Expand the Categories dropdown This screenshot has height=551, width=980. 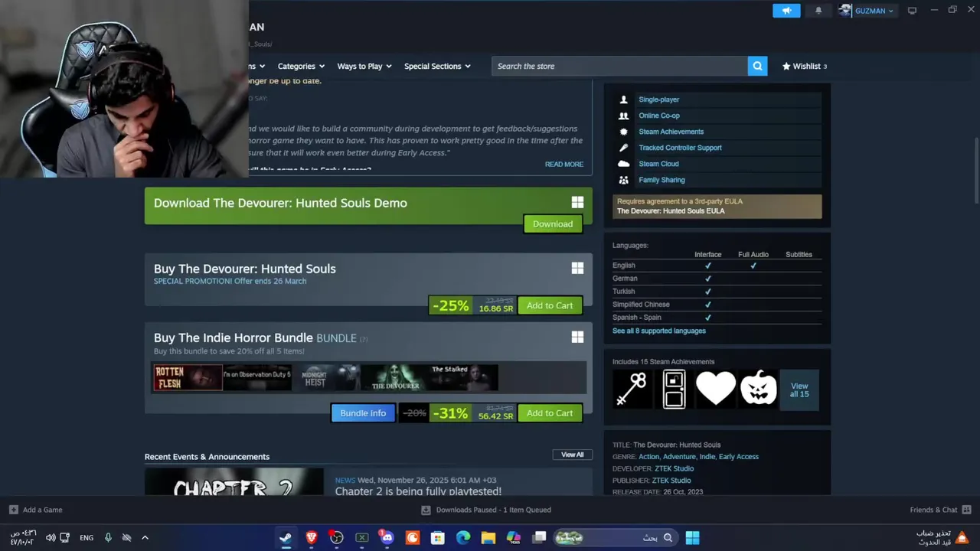(x=301, y=66)
